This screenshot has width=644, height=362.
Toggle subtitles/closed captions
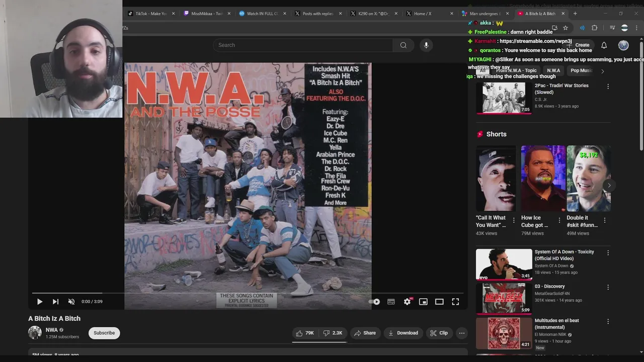coord(391,302)
